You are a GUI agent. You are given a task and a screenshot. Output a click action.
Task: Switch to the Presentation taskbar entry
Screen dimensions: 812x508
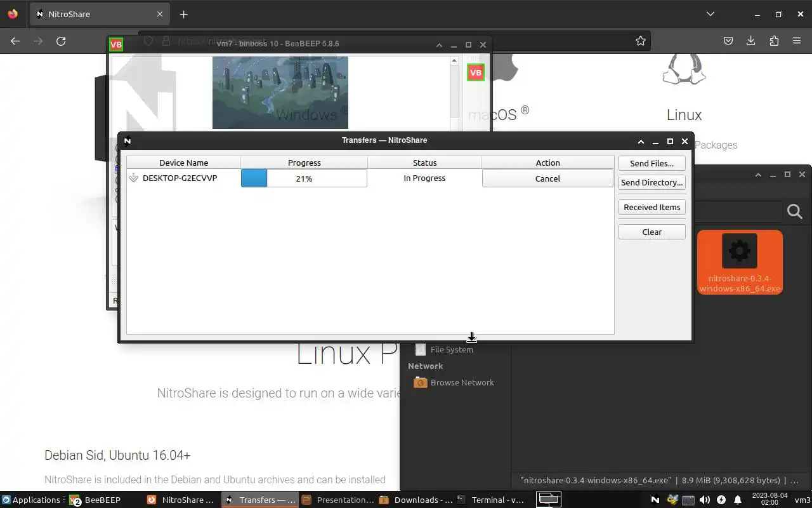338,500
